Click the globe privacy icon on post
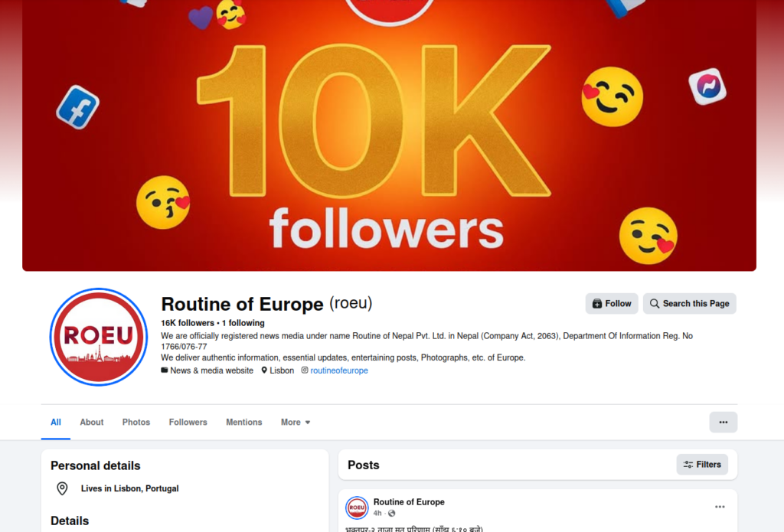Screen dimensions: 784x532 [x=392, y=513]
